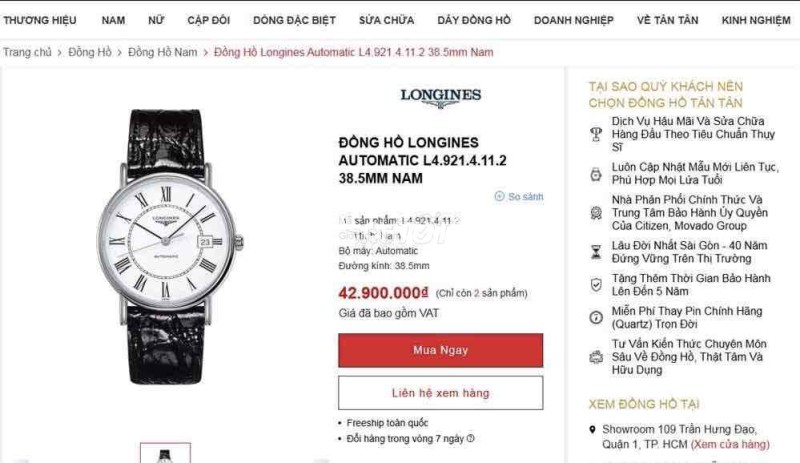Viewport: 800px width, 463px height.
Task: Click the Liên hệ xem hàng button
Action: (440, 393)
